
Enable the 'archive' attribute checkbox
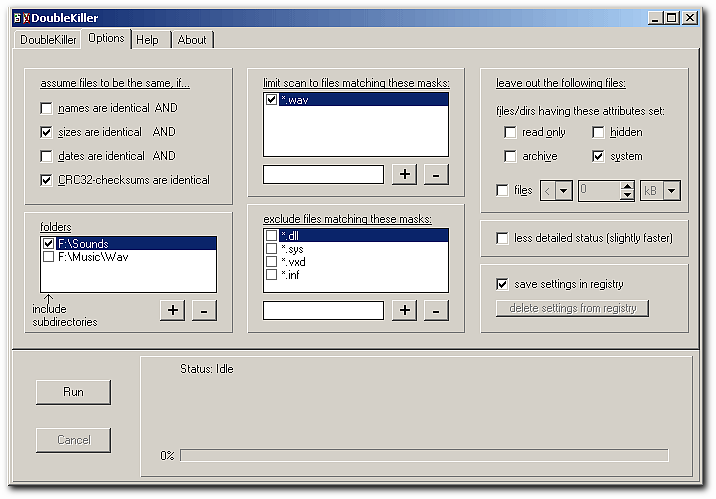pos(510,156)
